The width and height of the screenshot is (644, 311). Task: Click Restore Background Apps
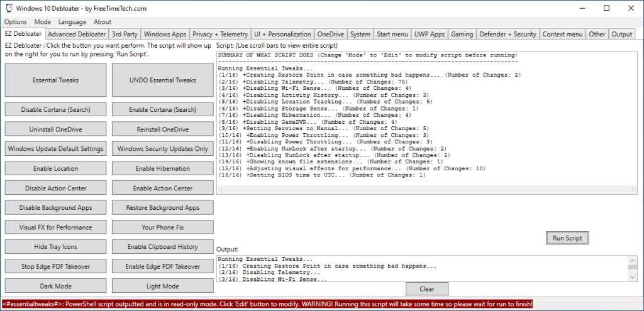click(x=163, y=207)
